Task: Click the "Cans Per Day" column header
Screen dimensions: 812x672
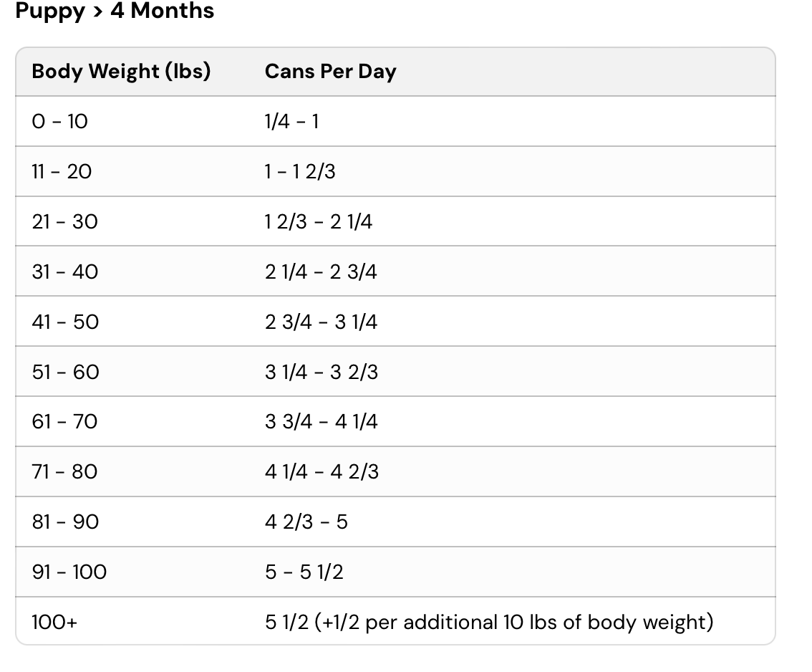Action: [x=330, y=72]
